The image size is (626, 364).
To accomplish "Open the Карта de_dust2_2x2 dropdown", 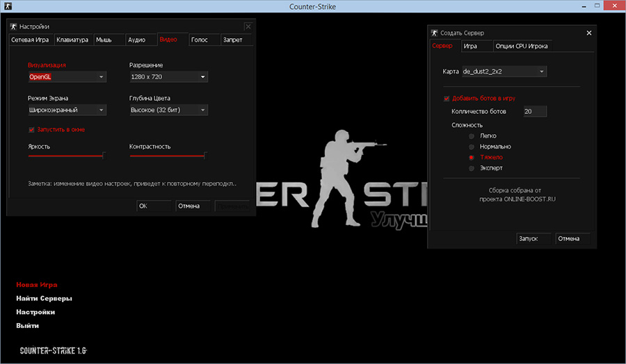I will (x=504, y=72).
